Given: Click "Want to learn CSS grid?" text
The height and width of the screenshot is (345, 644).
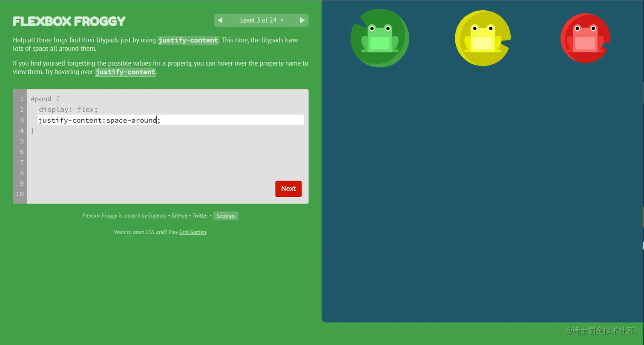Looking at the screenshot, I should pos(141,232).
